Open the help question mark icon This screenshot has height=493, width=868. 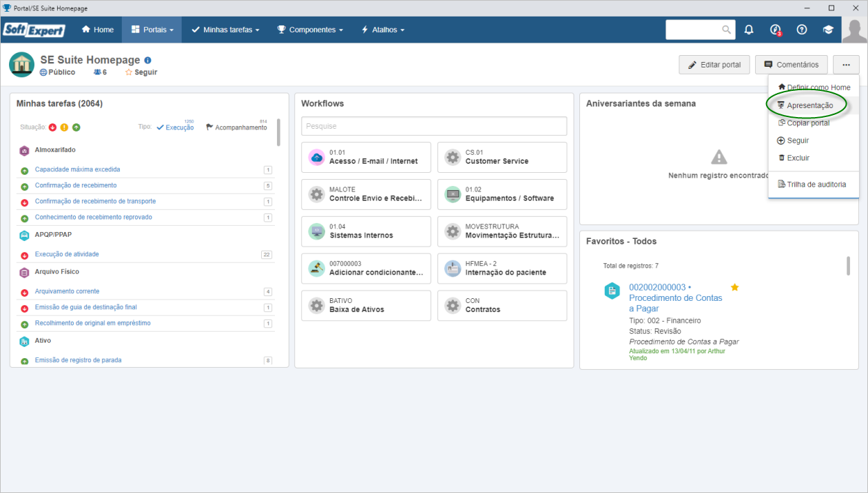tap(802, 30)
